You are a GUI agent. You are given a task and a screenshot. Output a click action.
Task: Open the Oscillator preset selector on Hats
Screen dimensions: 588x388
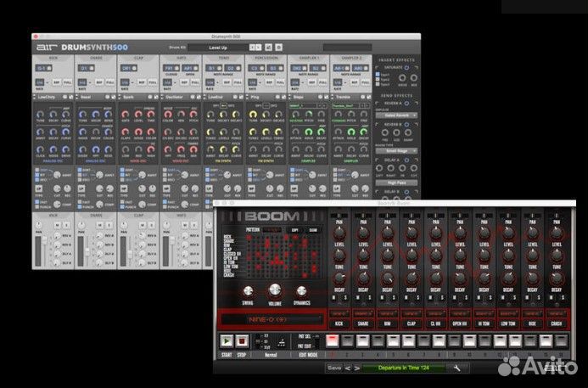176,97
